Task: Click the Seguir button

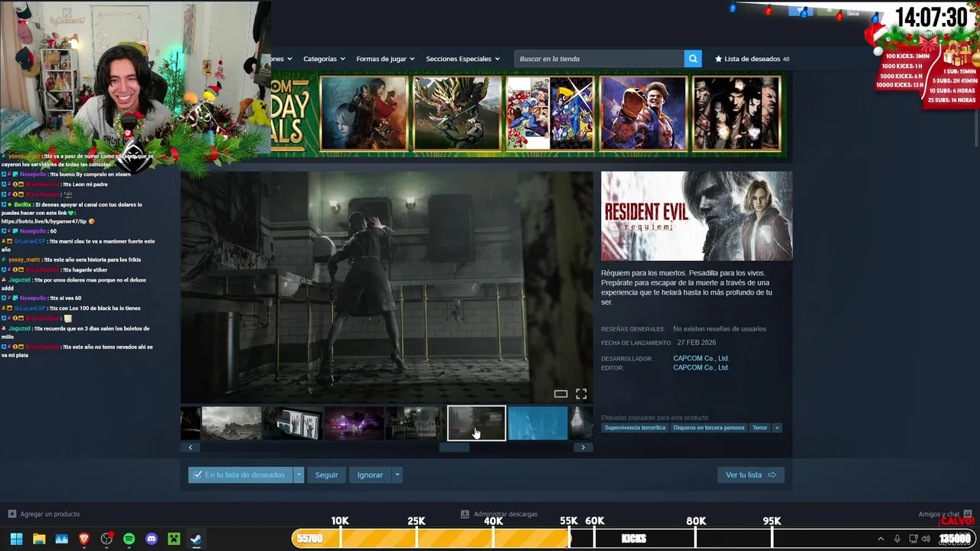Action: click(326, 475)
